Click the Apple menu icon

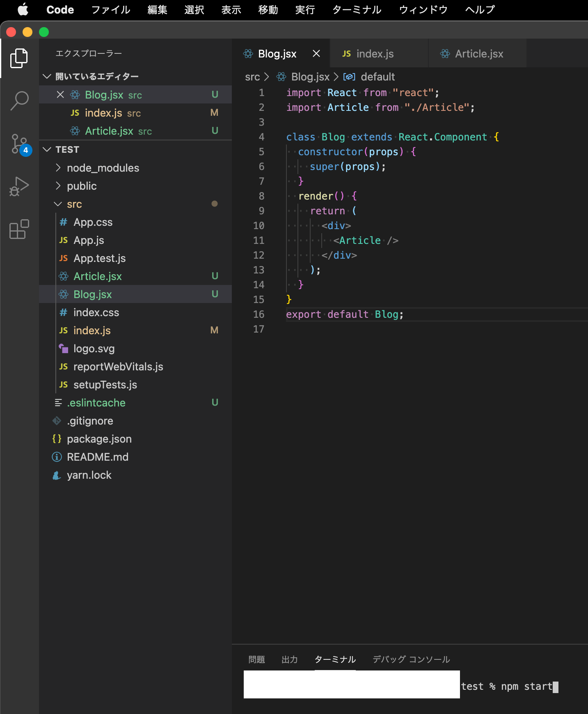pyautogui.click(x=23, y=9)
